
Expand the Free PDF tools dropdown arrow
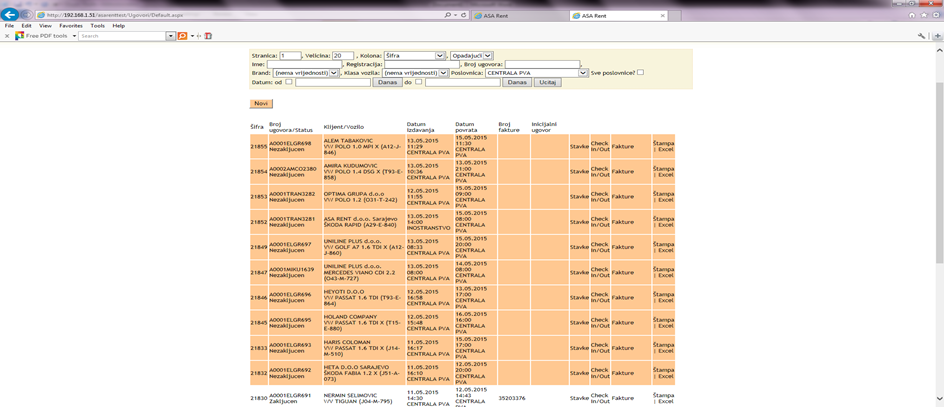(x=74, y=36)
